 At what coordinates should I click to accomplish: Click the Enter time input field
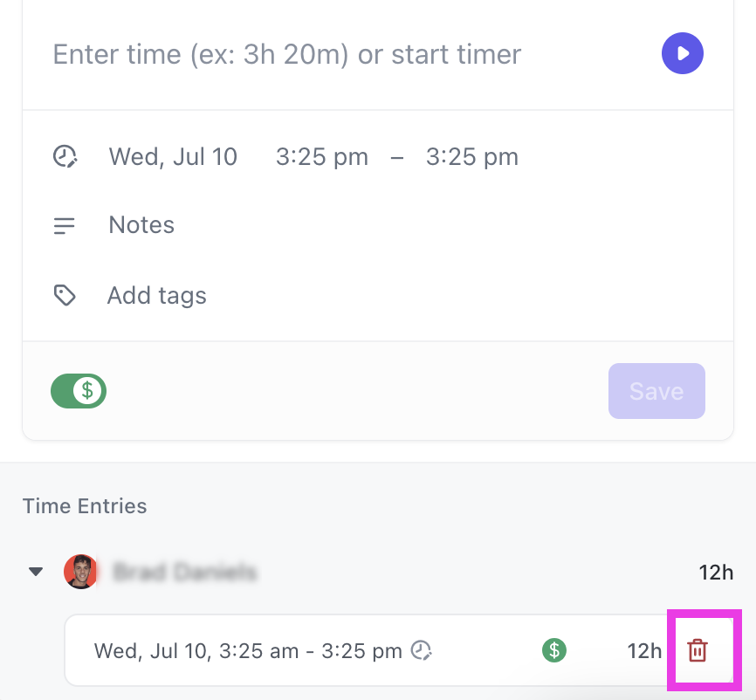tap(286, 54)
